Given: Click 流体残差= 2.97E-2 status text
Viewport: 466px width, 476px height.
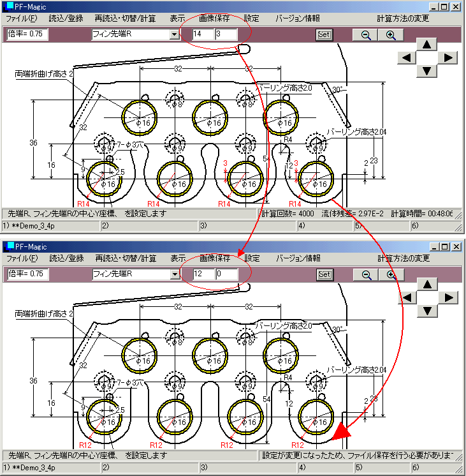Looking at the screenshot, I should coord(353,214).
